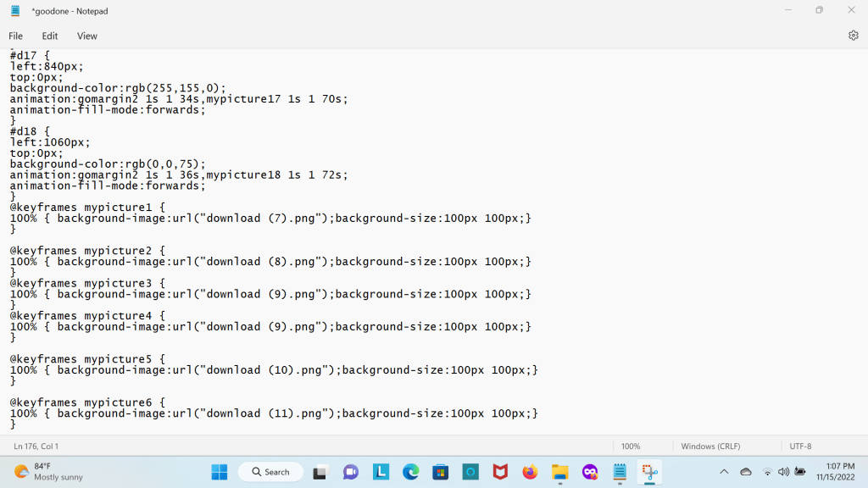
Task: Place cursor on '@keyframes mypicture5' line
Action: tap(85, 359)
